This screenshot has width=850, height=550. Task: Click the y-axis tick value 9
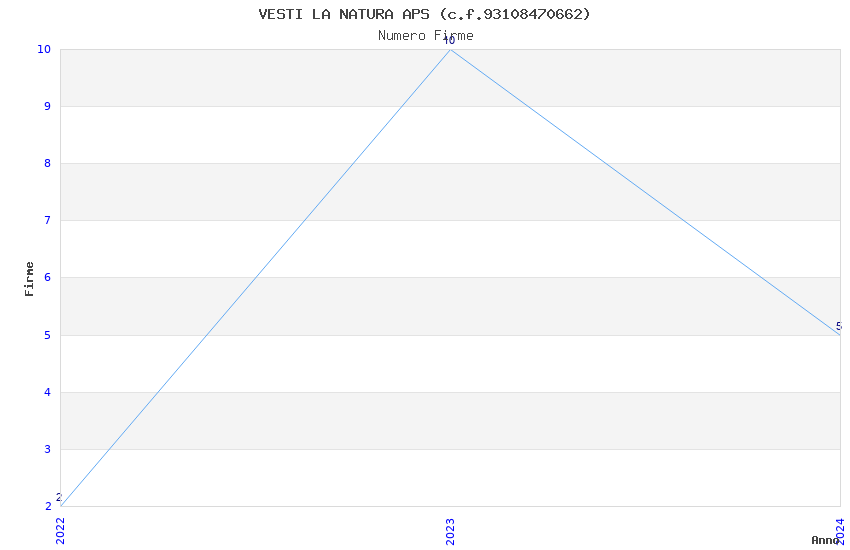48,106
